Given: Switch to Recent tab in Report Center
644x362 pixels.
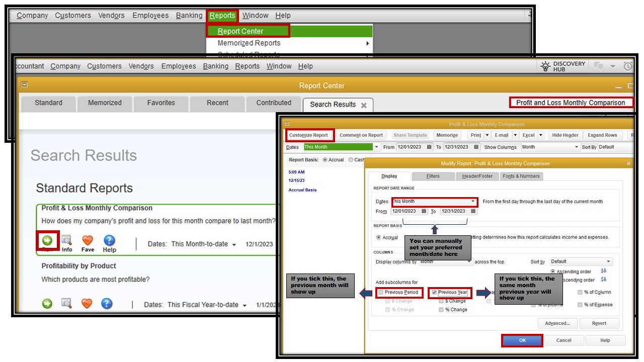Looking at the screenshot, I should pos(217,103).
